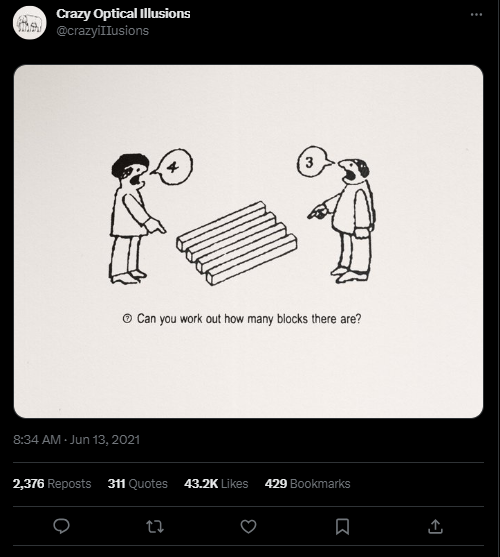Click the speech bubble showing number 3
This screenshot has height=557, width=500.
313,162
